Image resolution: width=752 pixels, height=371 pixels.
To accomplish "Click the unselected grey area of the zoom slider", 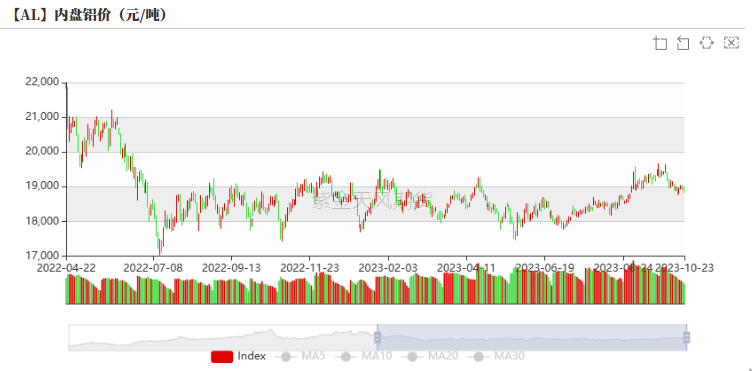I will (222, 337).
